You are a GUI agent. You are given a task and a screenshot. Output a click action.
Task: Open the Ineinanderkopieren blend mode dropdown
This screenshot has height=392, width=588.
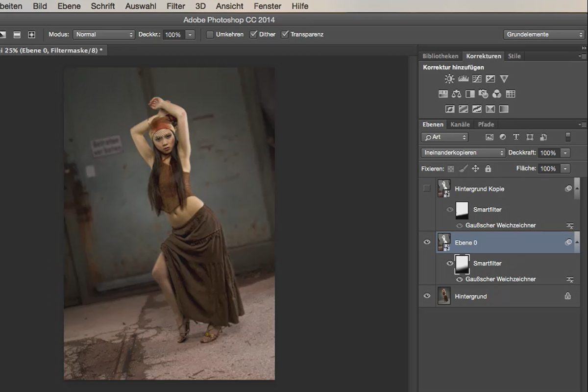pyautogui.click(x=463, y=153)
